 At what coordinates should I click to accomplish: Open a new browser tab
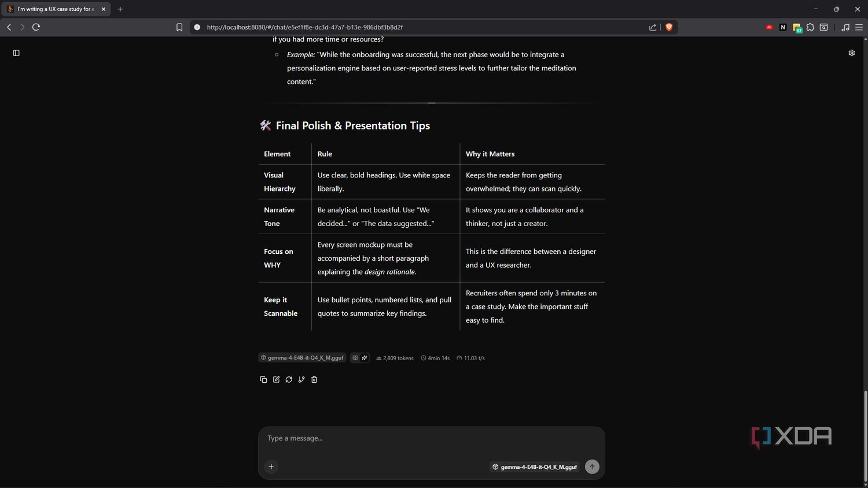tap(120, 9)
